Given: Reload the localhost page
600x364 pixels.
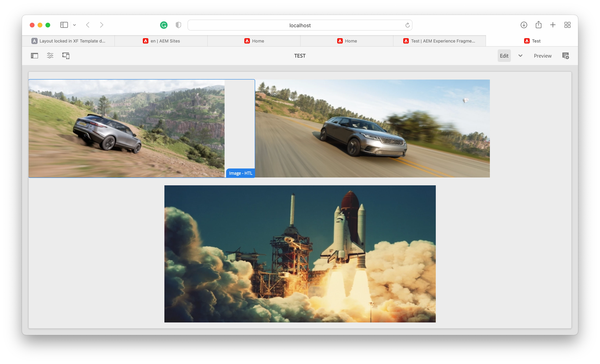Looking at the screenshot, I should point(407,25).
